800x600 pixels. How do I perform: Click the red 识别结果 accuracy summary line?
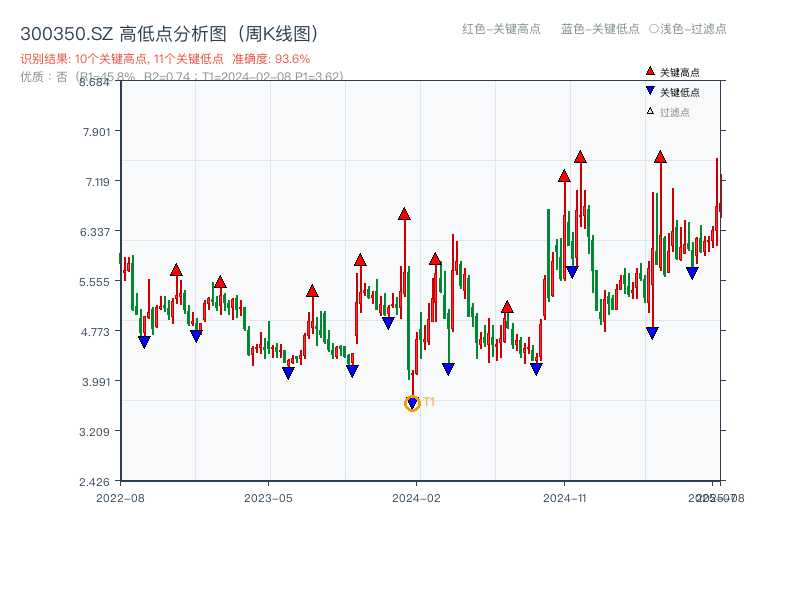[x=165, y=59]
